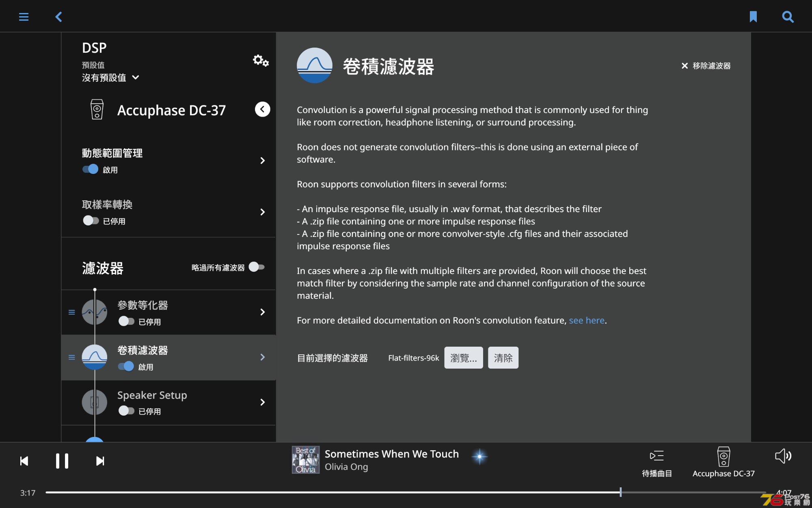Expand 卷積濾波器 with its chevron
The height and width of the screenshot is (508, 812).
[263, 357]
